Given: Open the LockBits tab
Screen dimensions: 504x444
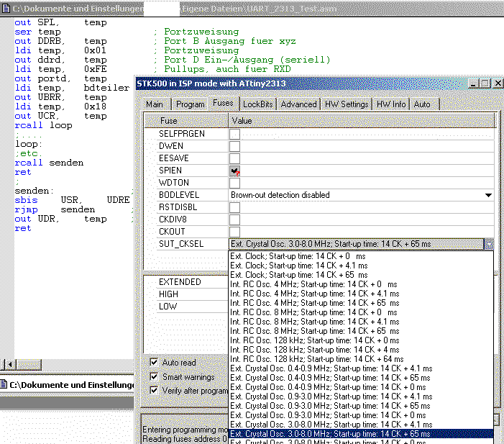Looking at the screenshot, I should click(258, 104).
